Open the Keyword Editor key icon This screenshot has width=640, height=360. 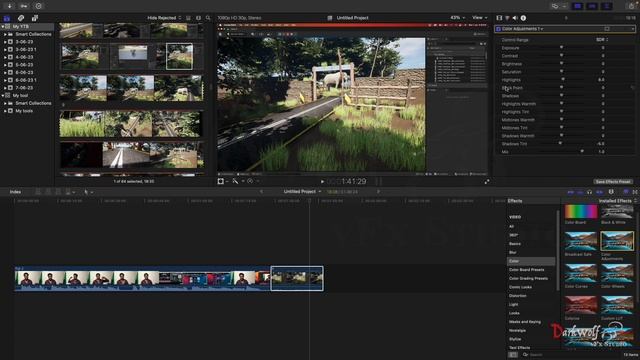(24, 6)
